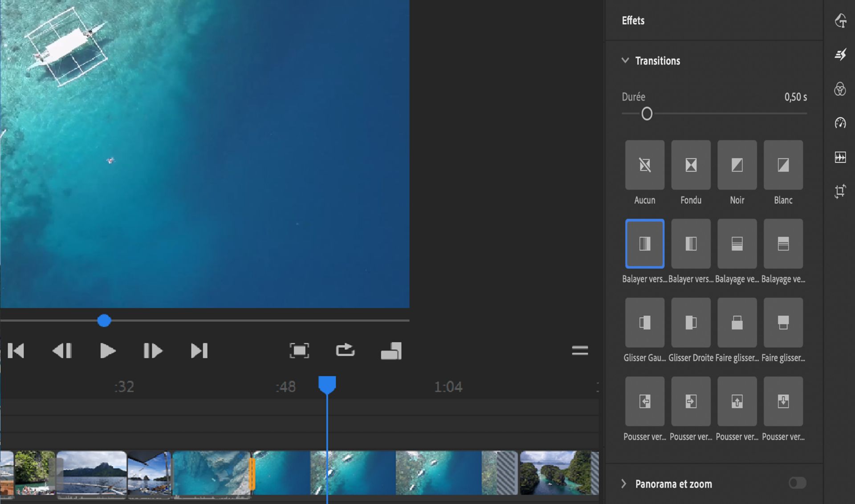This screenshot has width=855, height=504.
Task: Open the timeline options menu icon
Action: click(x=580, y=350)
